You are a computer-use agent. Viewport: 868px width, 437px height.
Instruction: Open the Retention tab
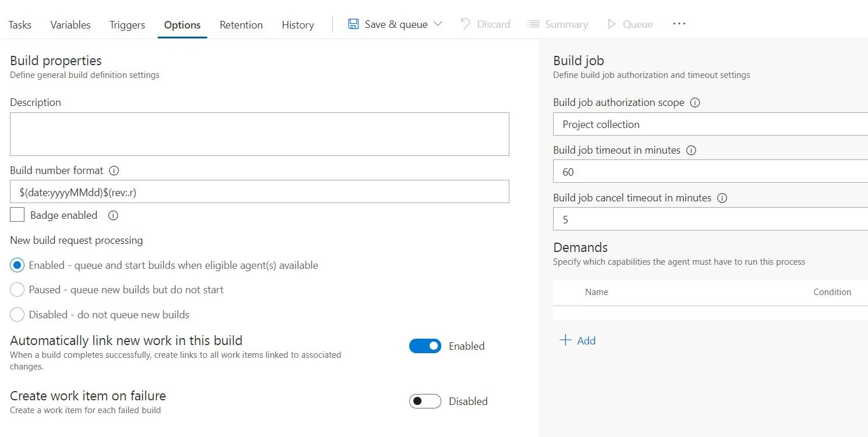241,25
